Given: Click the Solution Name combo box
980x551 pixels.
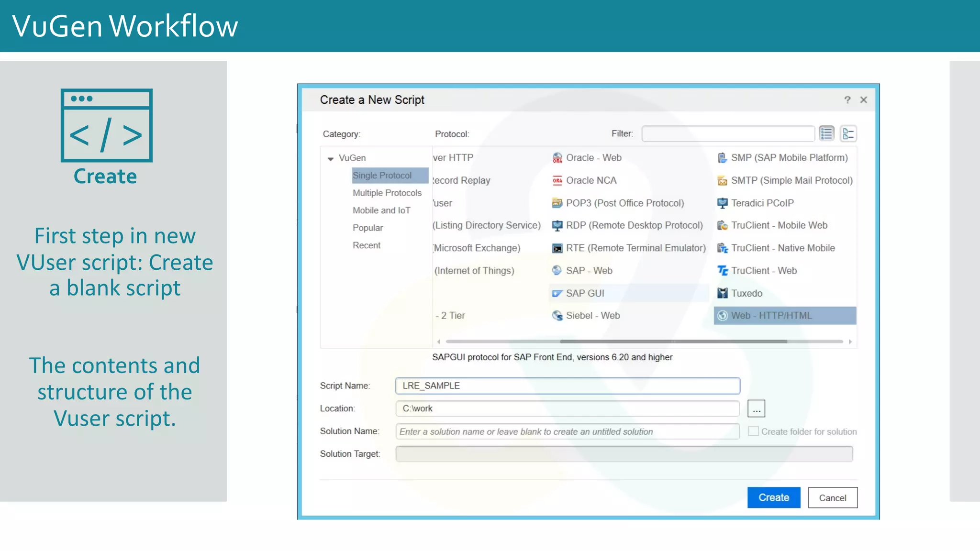Looking at the screenshot, I should click(x=567, y=431).
